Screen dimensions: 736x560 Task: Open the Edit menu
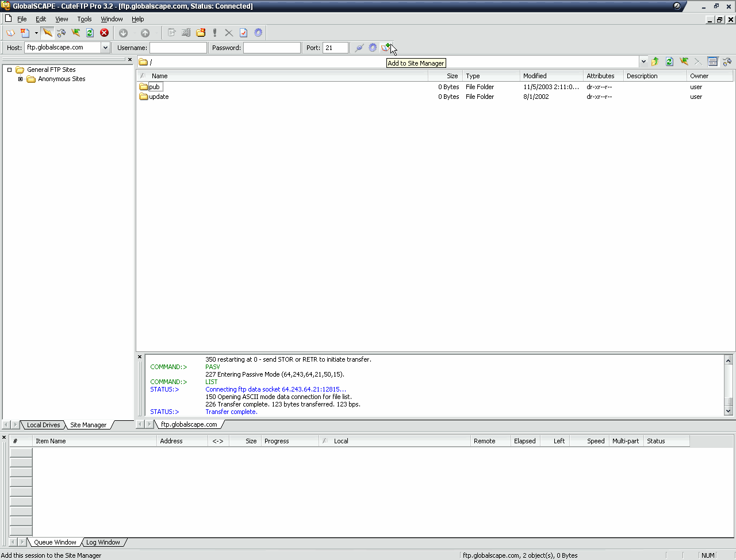point(41,19)
